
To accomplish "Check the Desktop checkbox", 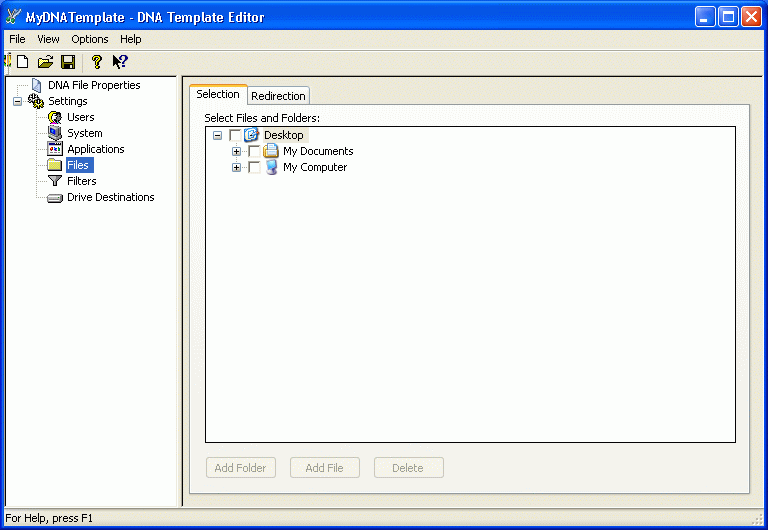I will tap(235, 135).
